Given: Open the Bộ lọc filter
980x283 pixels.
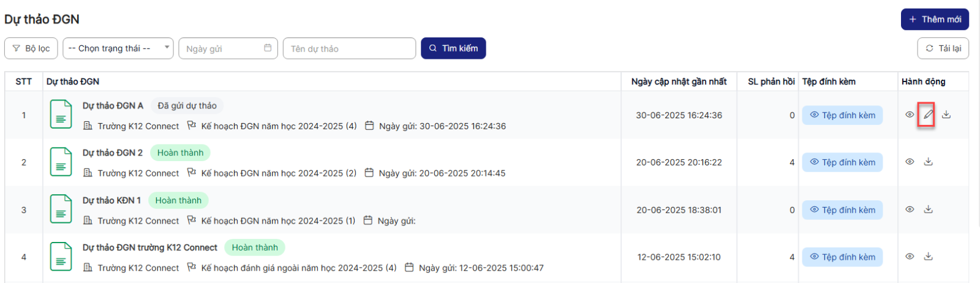Looking at the screenshot, I should click(31, 48).
